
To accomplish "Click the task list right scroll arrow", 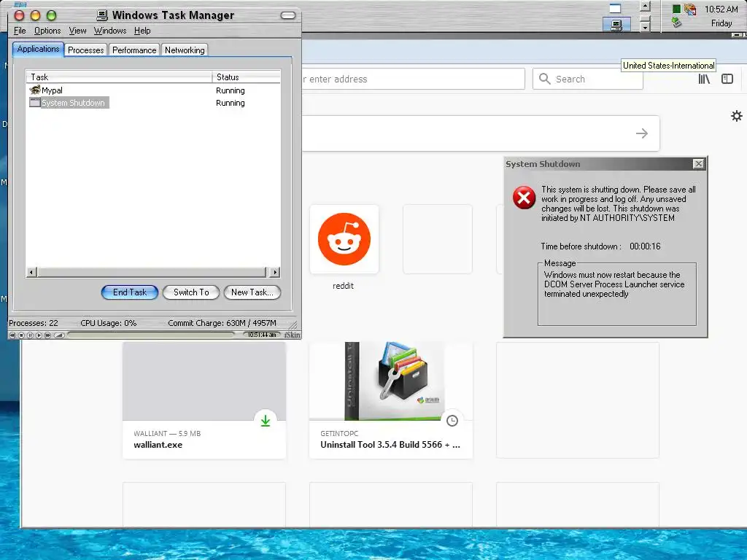I will tap(275, 273).
